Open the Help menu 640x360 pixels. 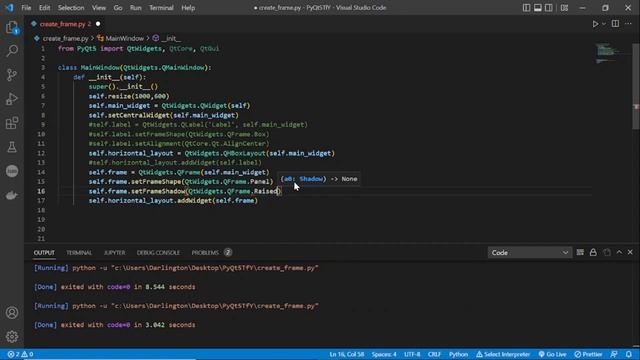point(188,8)
